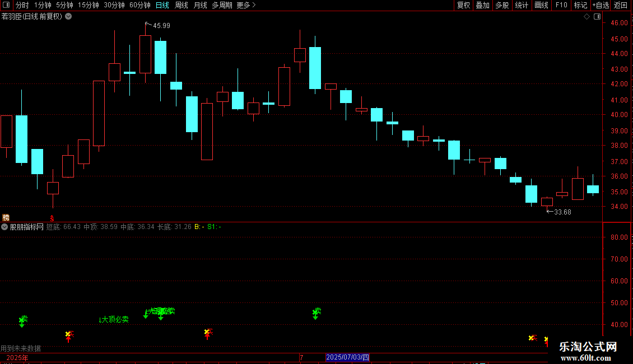This screenshot has width=633, height=364.
Task: Open 多周期 multi-period view
Action: [222, 5]
